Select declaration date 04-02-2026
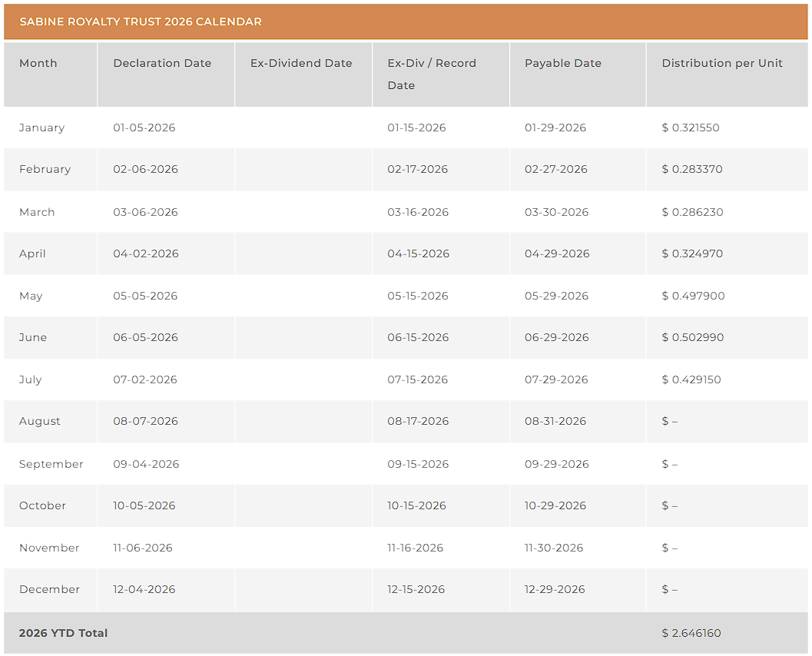The height and width of the screenshot is (656, 812). click(146, 253)
